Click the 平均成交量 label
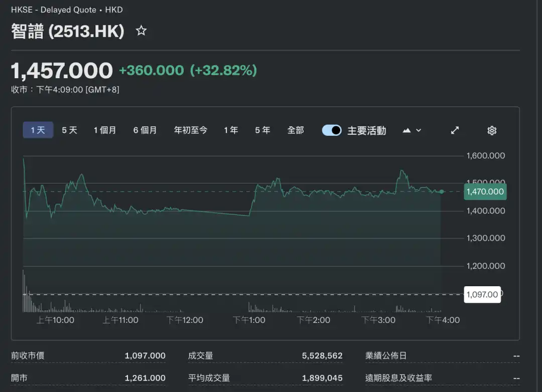Image resolution: width=542 pixels, height=392 pixels. coord(209,378)
